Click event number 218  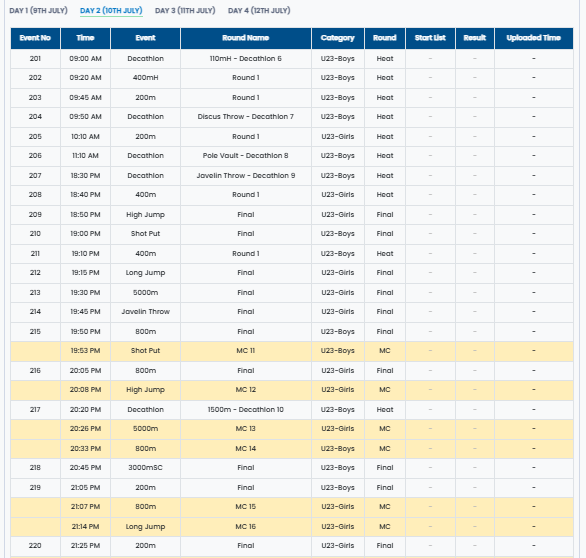point(35,468)
